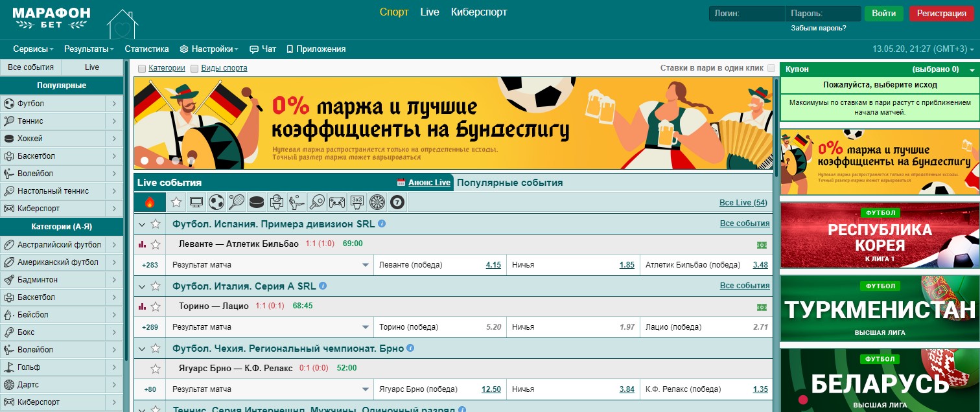The height and width of the screenshot is (412, 980).
Task: Select the tennis racket sport filter icon
Action: pyautogui.click(x=237, y=201)
